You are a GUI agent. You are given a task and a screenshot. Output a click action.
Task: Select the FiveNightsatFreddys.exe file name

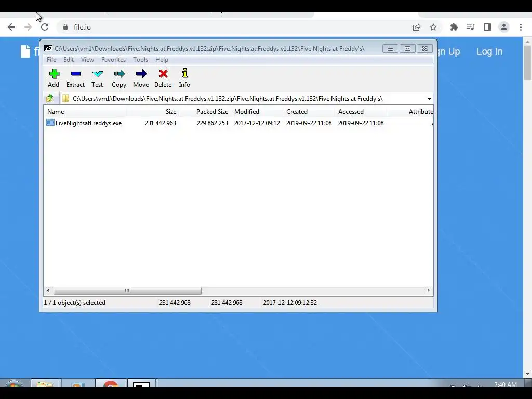coord(88,123)
